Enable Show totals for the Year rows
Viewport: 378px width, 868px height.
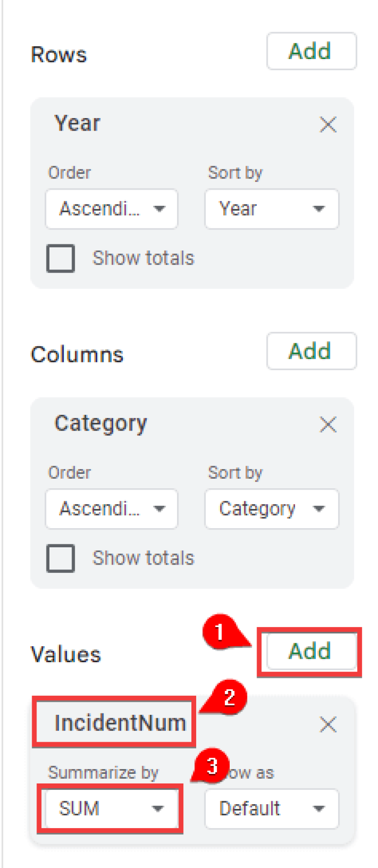[x=60, y=258]
